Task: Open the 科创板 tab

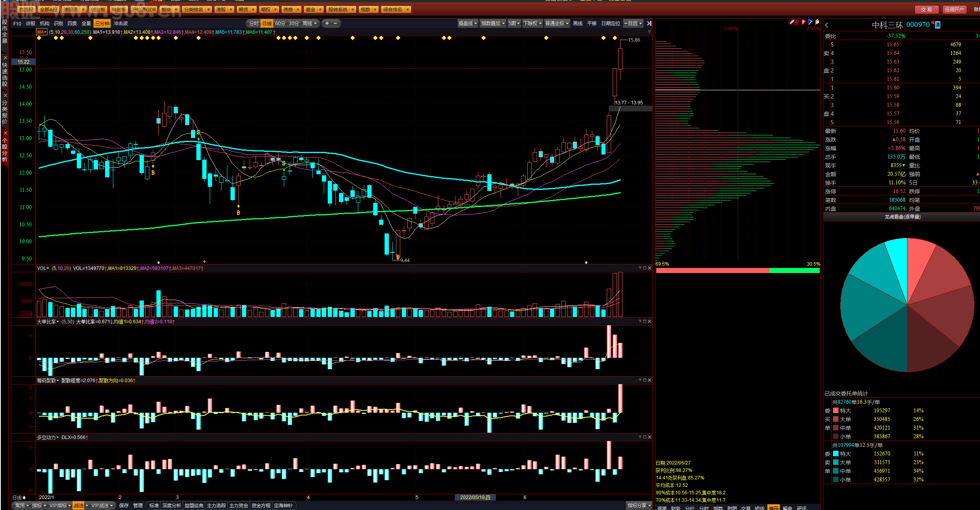Action: tap(119, 9)
